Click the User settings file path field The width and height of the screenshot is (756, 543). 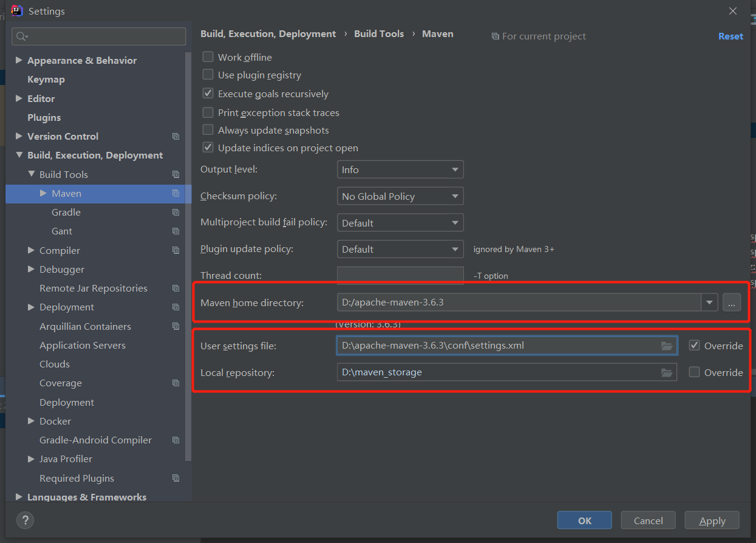pyautogui.click(x=507, y=346)
